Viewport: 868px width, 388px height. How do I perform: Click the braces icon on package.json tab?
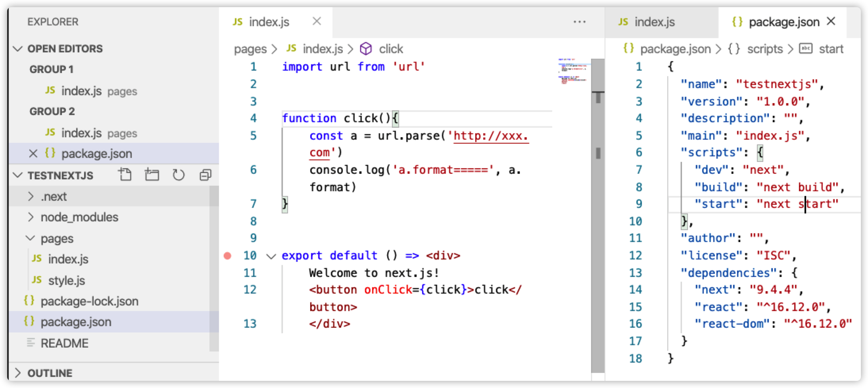coord(737,22)
